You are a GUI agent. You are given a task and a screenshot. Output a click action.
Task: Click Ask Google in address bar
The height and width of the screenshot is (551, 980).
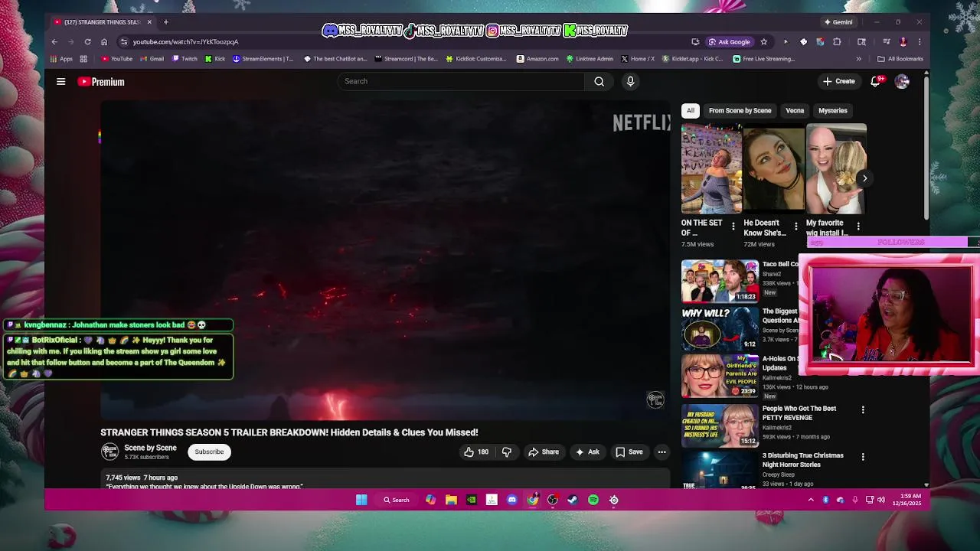coord(729,42)
